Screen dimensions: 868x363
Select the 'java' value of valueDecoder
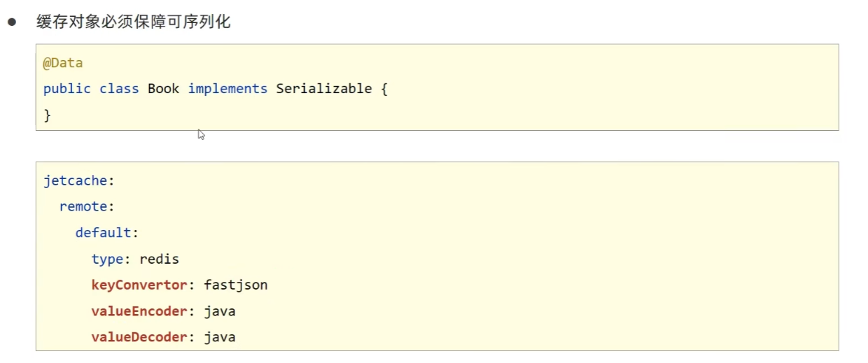click(x=220, y=337)
